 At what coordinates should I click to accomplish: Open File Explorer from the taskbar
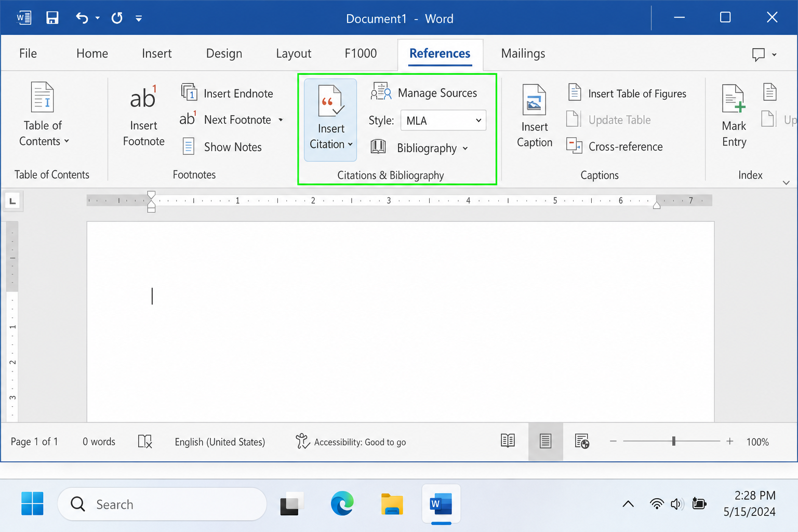coord(392,504)
